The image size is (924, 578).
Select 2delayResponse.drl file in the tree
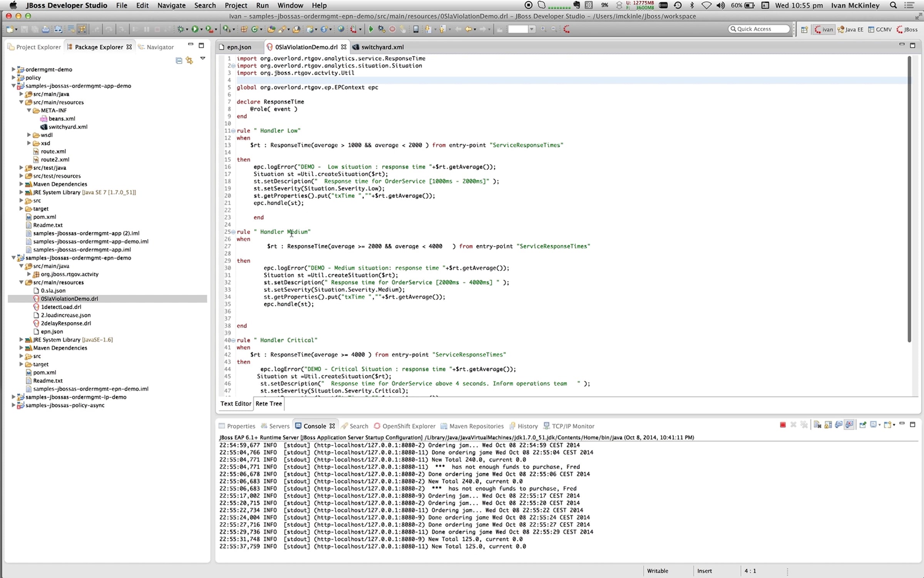coord(66,323)
